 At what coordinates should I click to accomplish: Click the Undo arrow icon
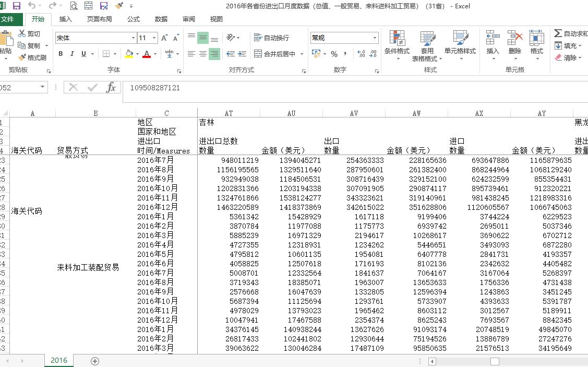pos(32,6)
